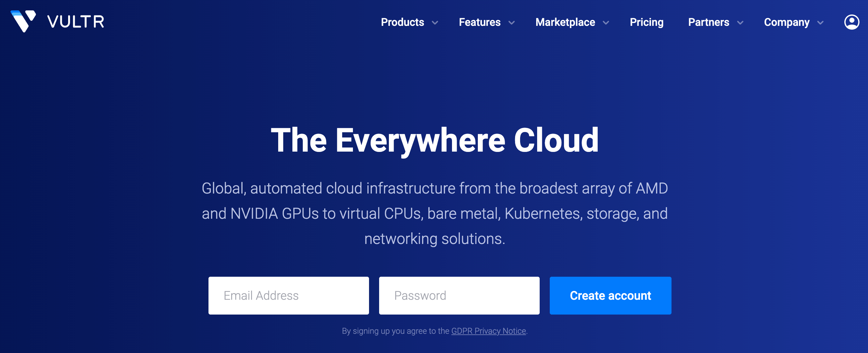Expand the Products dropdown

pos(403,22)
